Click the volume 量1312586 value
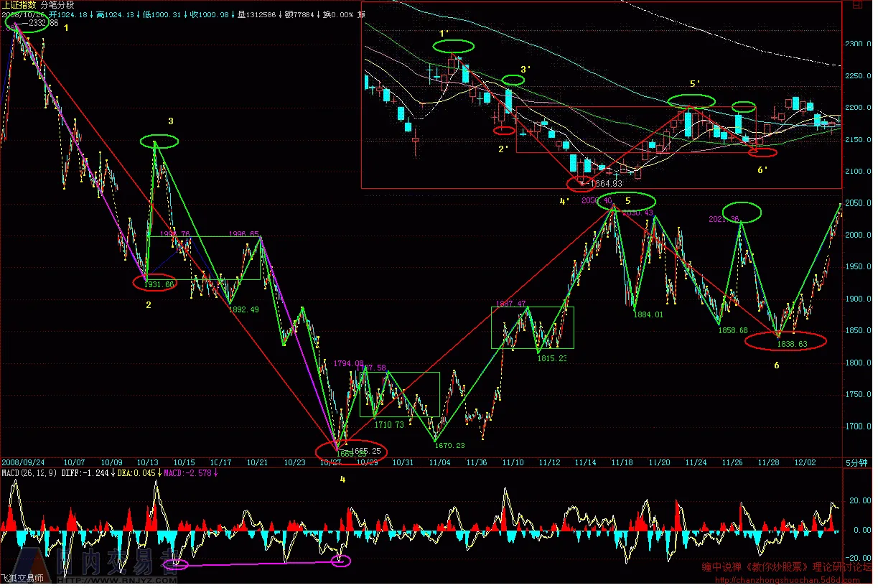This screenshot has height=588, width=878. click(x=256, y=14)
